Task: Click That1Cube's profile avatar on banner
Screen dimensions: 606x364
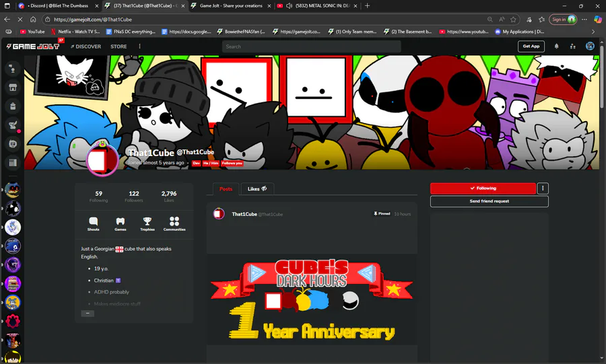Action: pos(102,159)
